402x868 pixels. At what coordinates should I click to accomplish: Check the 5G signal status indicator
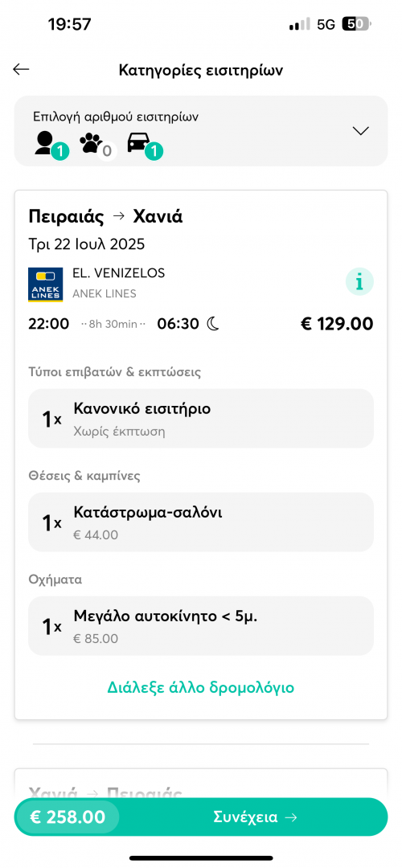point(326,25)
